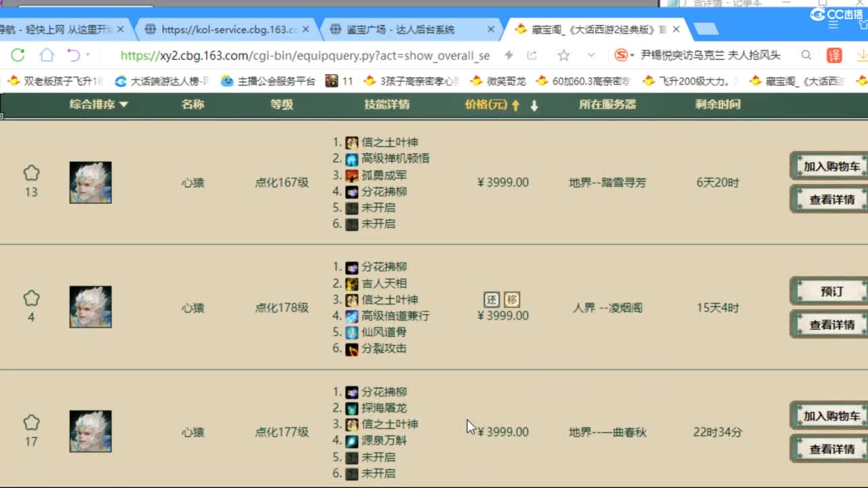Go to the browser home page icon

[x=46, y=55]
